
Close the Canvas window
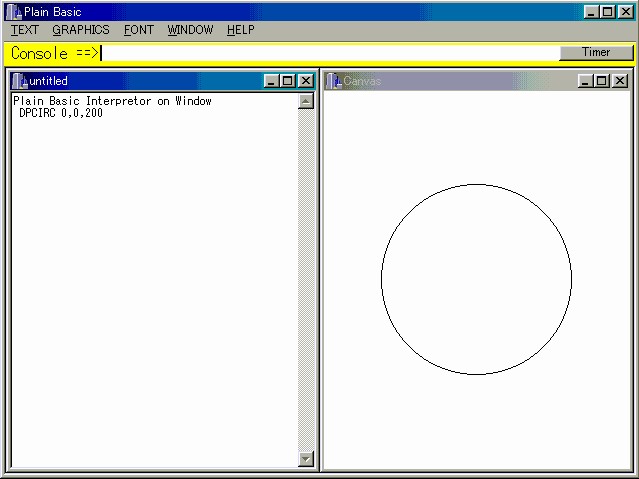tap(620, 81)
